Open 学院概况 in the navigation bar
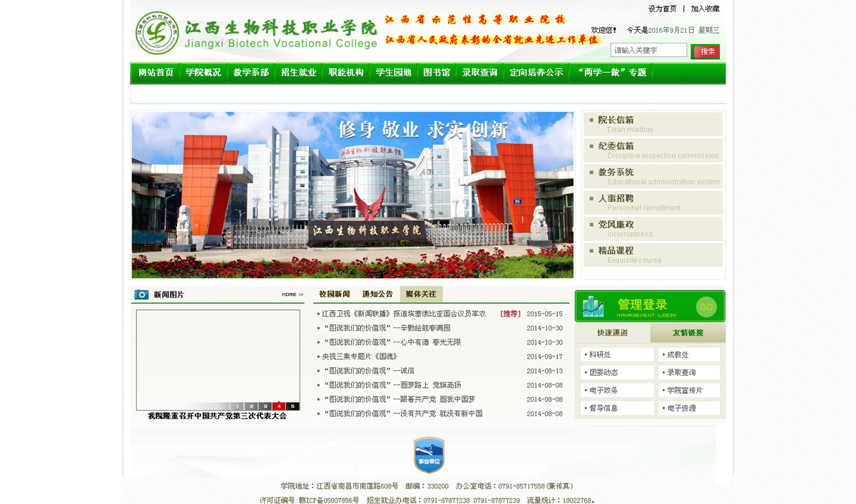 coord(203,73)
